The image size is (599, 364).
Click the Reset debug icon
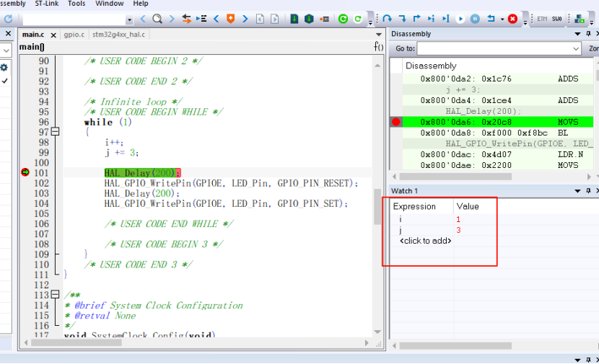491,19
